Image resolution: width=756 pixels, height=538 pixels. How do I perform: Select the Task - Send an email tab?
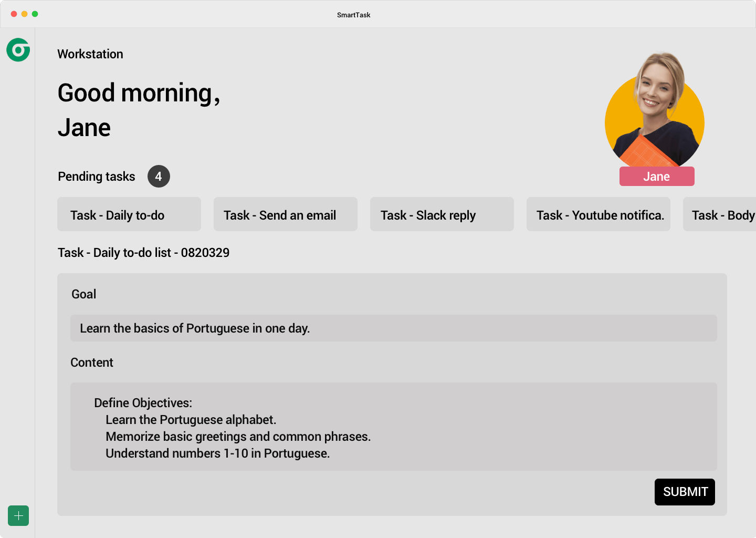click(x=285, y=214)
